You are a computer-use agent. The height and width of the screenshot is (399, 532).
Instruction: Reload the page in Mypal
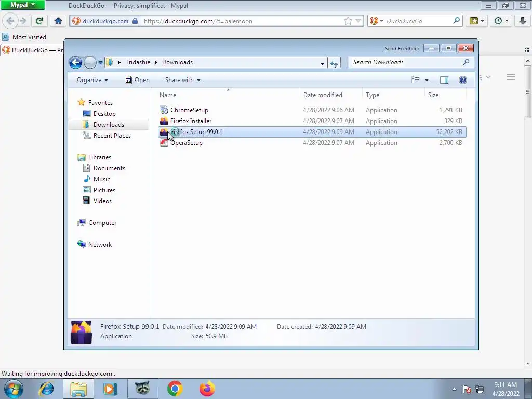point(39,21)
